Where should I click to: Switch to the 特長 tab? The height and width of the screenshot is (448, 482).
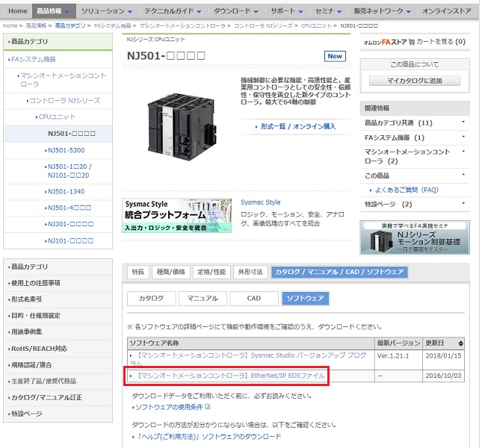[x=138, y=272]
